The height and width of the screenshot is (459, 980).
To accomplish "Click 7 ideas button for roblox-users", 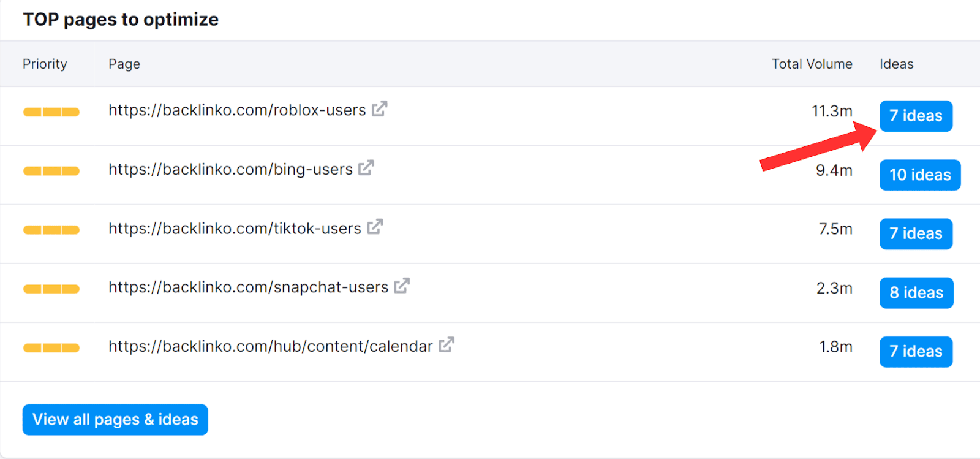I will pos(915,116).
